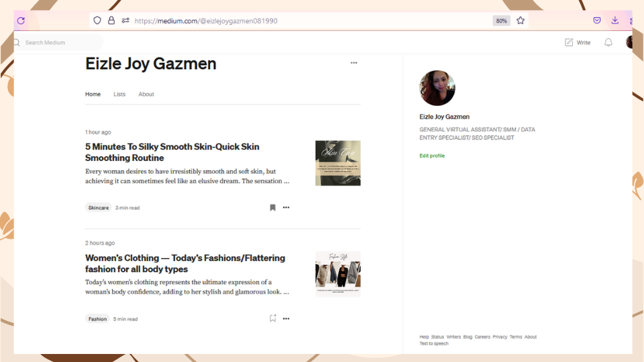Image resolution: width=644 pixels, height=362 pixels.
Task: Save the Women's Clothing story to list
Action: point(273,318)
